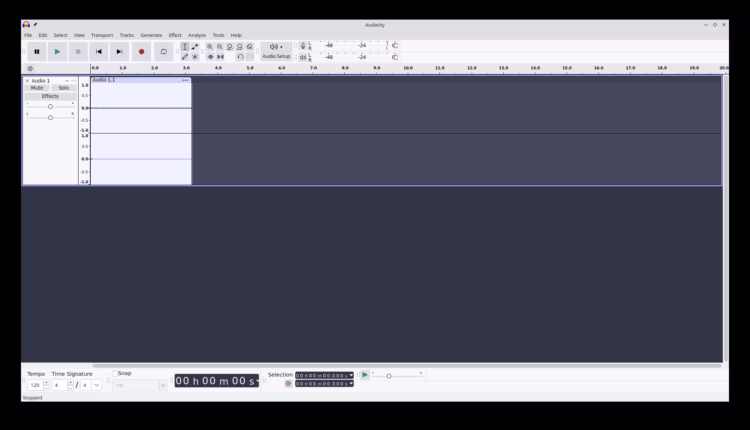Viewport: 750px width, 430px height.
Task: Open the Analyze menu
Action: point(197,35)
